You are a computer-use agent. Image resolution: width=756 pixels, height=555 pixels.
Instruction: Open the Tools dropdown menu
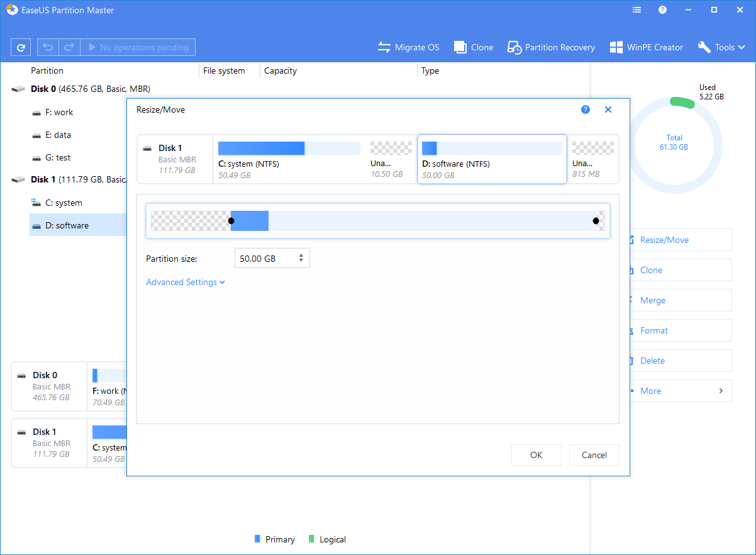tap(721, 47)
